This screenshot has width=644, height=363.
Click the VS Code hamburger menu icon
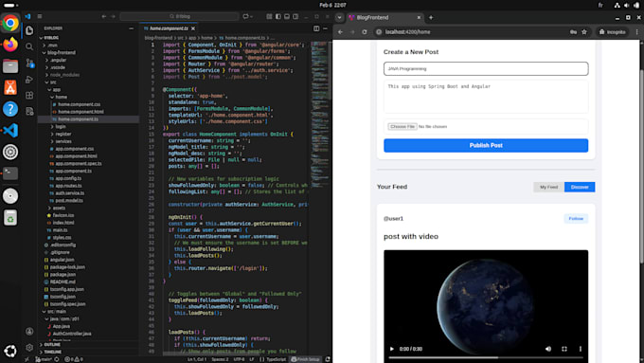[40, 16]
